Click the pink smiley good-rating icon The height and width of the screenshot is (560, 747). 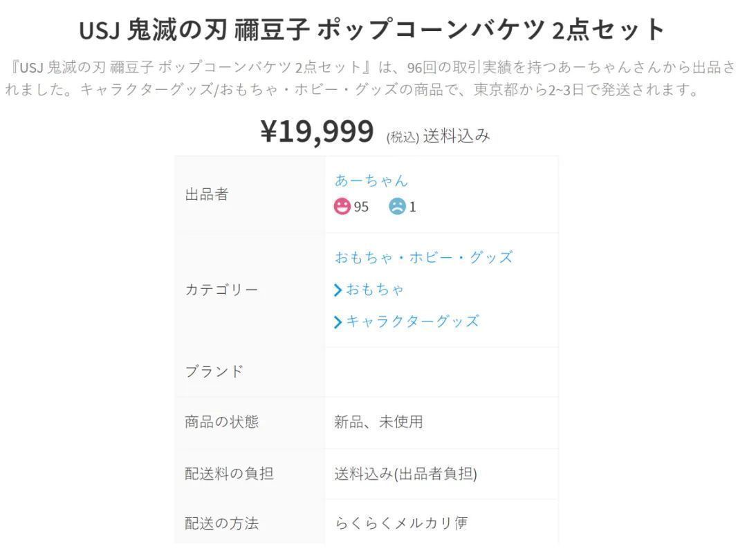click(x=342, y=206)
